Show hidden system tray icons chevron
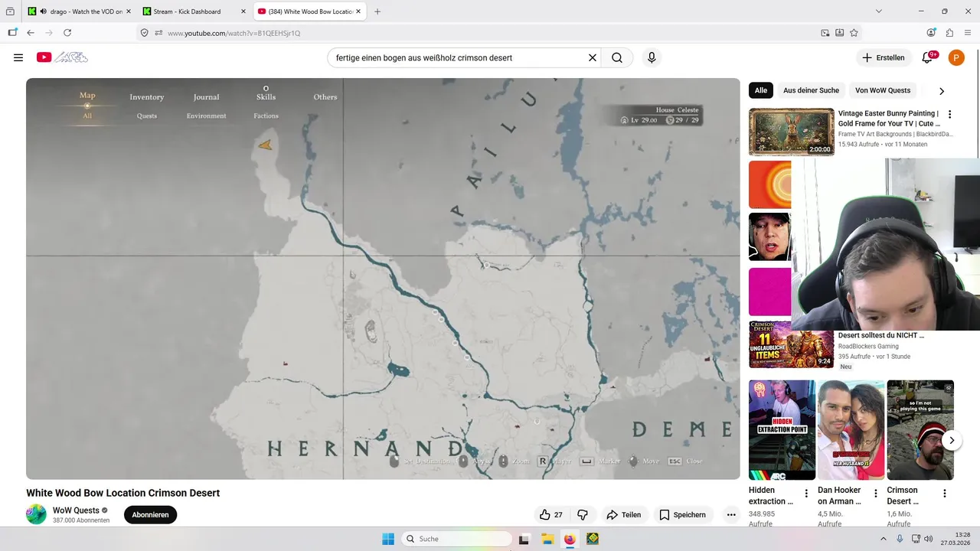This screenshot has width=980, height=551. pos(883,539)
